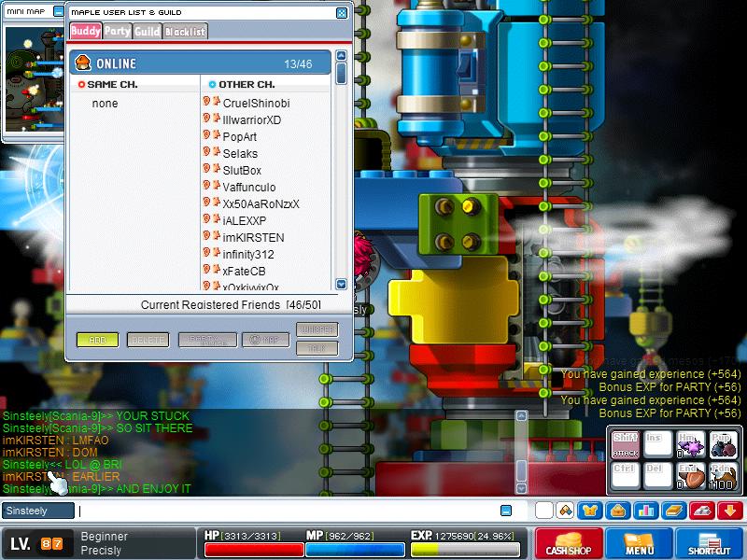Open the equipment shirt icon
The height and width of the screenshot is (560, 747).
[x=590, y=511]
